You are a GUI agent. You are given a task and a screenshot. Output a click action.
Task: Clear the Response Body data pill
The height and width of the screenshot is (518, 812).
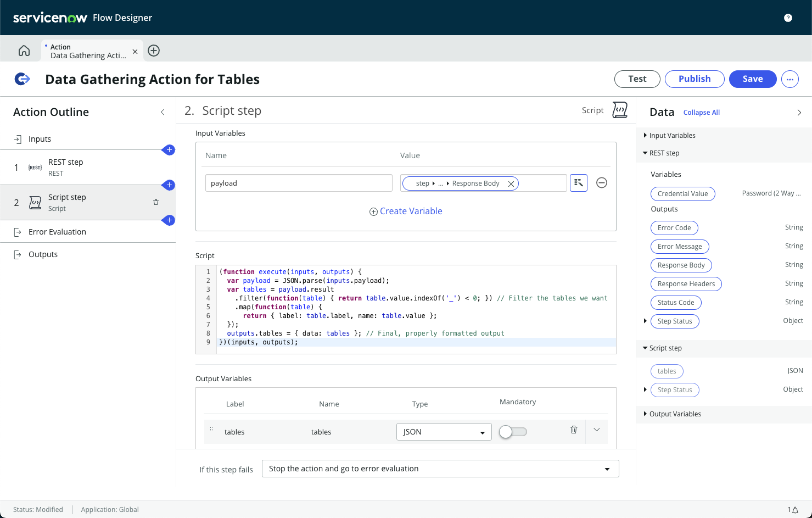coord(511,184)
